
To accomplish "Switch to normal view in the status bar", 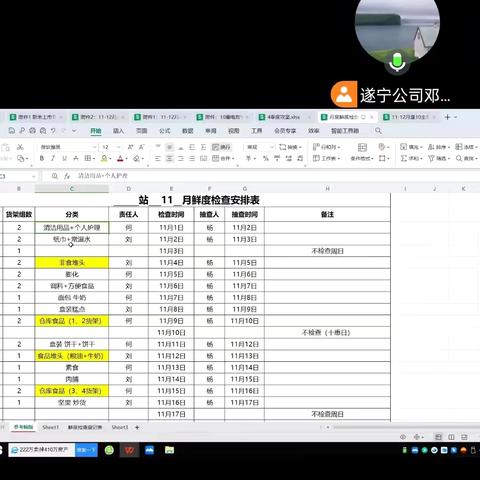I will [438, 437].
